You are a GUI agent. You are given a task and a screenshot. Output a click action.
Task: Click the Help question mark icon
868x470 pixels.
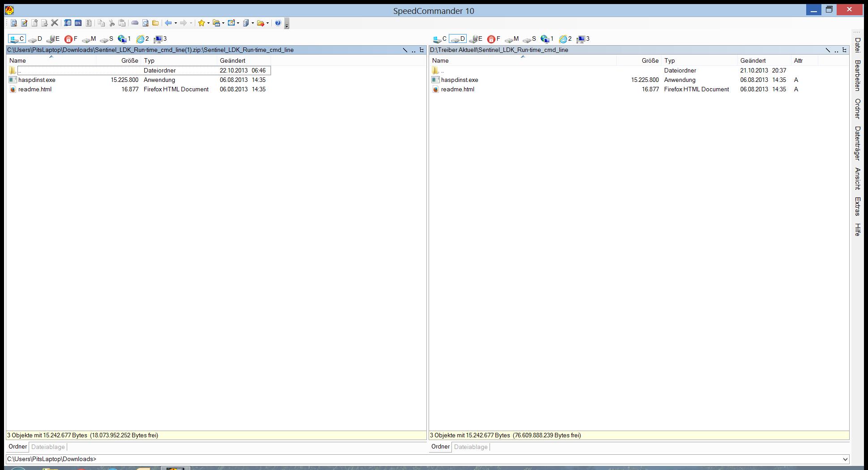click(x=278, y=23)
